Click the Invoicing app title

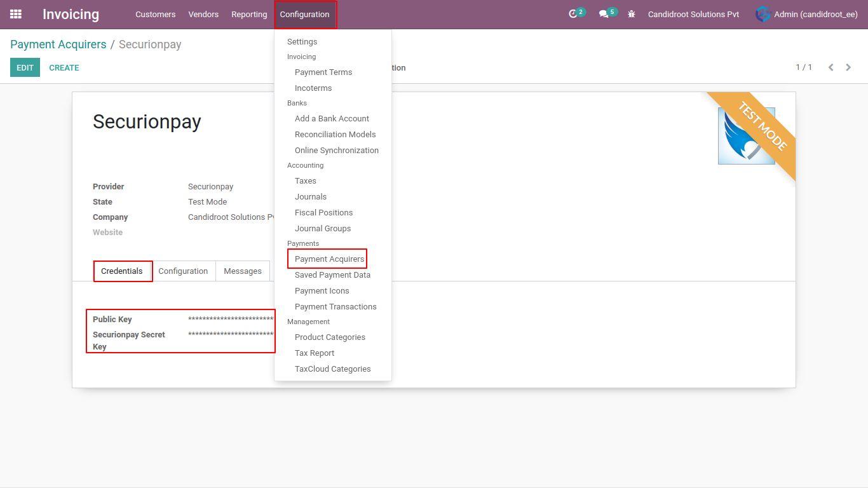point(71,14)
